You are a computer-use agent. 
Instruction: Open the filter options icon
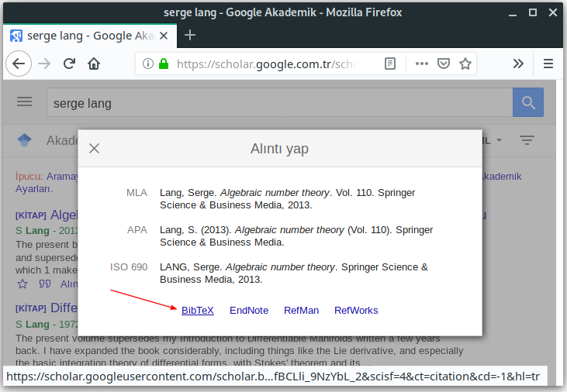[527, 139]
